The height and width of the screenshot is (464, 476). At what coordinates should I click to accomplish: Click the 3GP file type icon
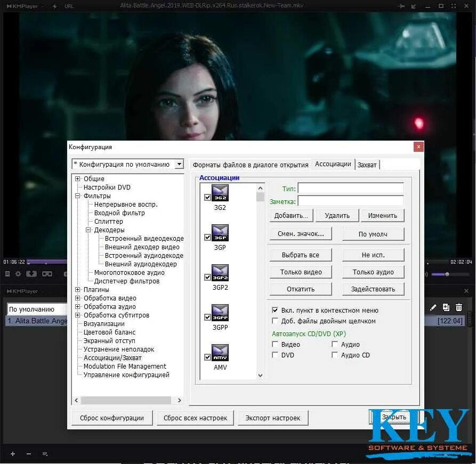220,233
